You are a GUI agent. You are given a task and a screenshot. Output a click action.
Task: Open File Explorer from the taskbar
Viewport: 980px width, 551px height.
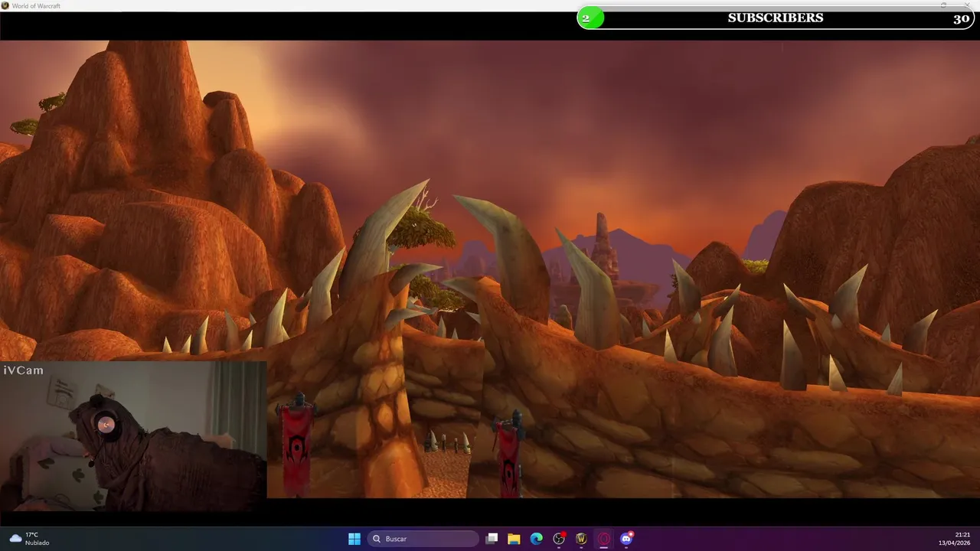[x=514, y=539]
